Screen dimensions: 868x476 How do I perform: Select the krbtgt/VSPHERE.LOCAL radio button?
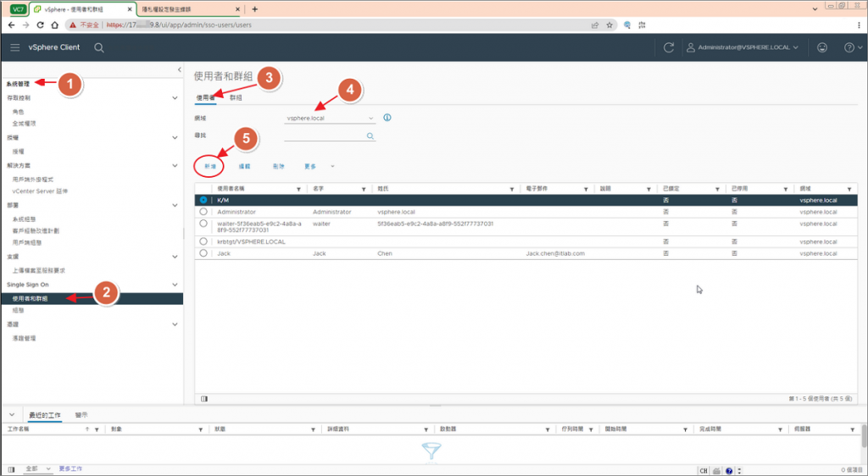[203, 241]
